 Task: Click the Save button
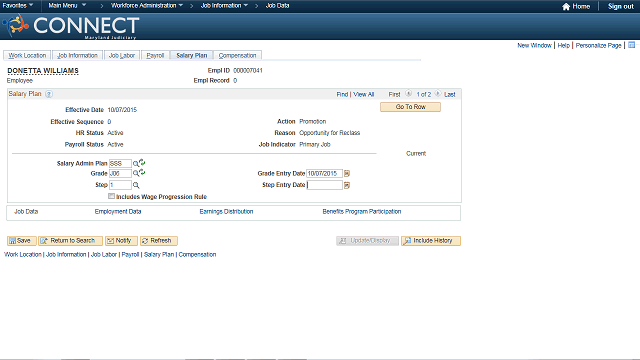click(22, 241)
